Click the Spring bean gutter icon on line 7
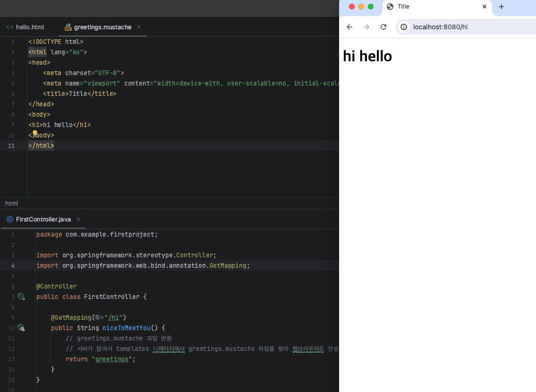This screenshot has width=536, height=392. (21, 296)
